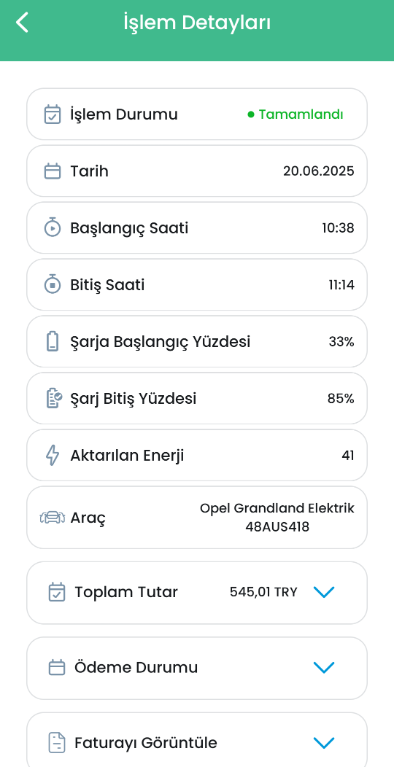This screenshot has width=394, height=767.
Task: Click the İşlem Durumu calendar-check icon
Action: tap(52, 114)
